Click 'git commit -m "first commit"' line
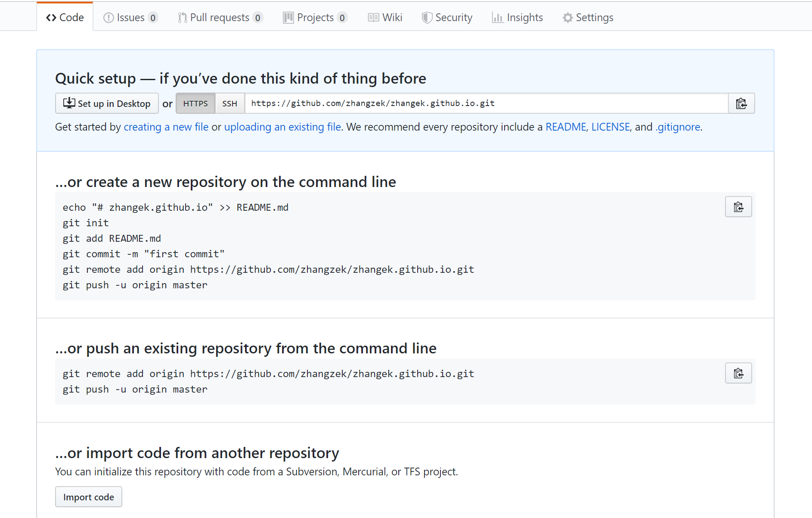The image size is (812, 518). tap(143, 254)
